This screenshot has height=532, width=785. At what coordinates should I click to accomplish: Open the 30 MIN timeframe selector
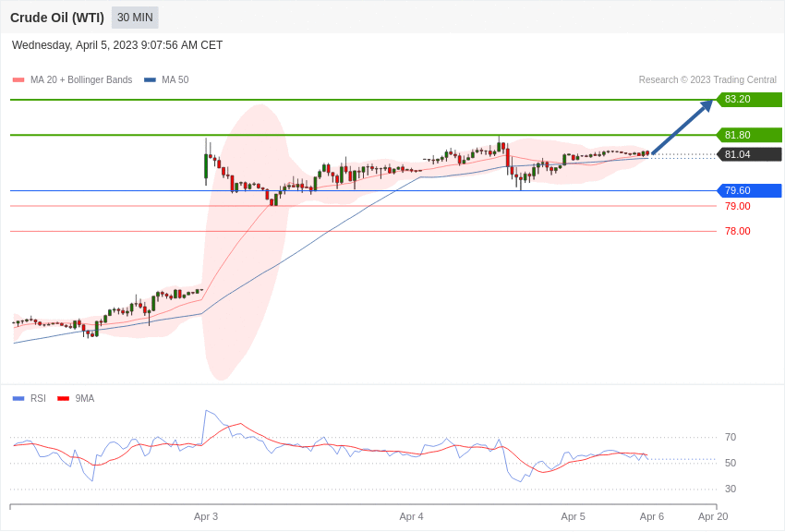coord(134,17)
